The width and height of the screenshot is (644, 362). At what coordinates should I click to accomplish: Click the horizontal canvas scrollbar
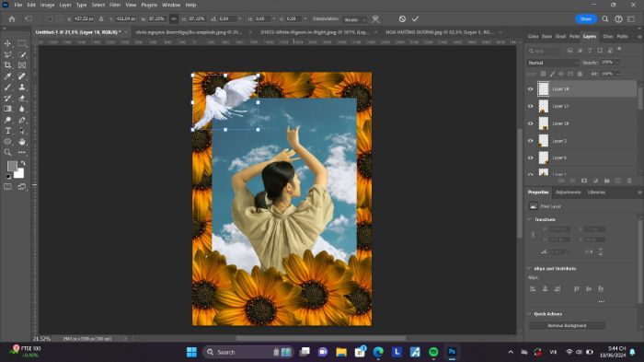[321, 339]
